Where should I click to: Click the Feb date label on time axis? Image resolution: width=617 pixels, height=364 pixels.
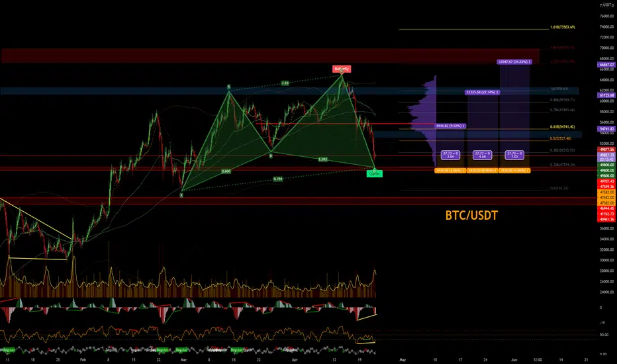point(83,359)
